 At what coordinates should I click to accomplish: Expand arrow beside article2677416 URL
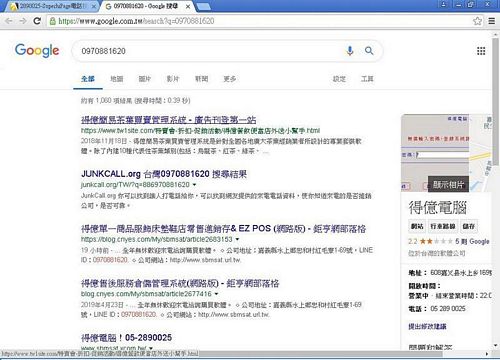217,294
